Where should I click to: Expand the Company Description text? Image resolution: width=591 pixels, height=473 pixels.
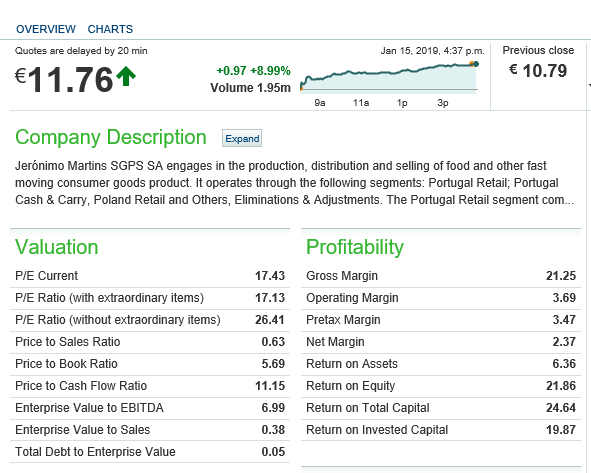pos(242,138)
